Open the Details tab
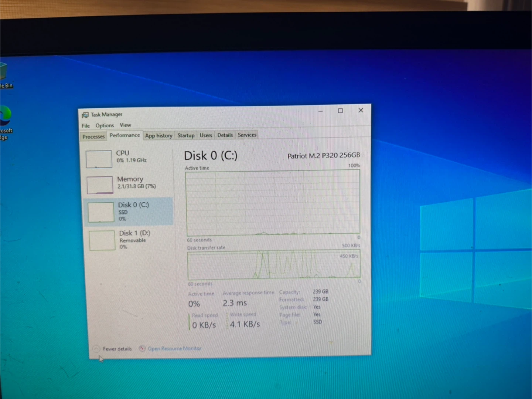The image size is (532, 399). click(x=225, y=135)
